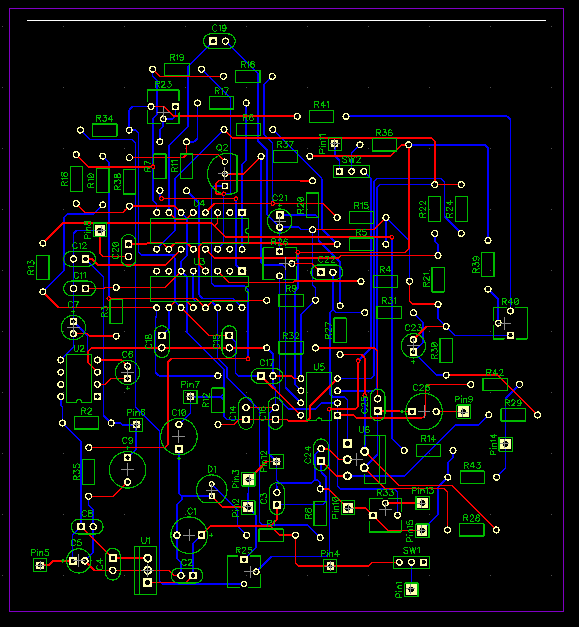Click the SW1 switch footprint
The height and width of the screenshot is (627, 579).
[411, 563]
